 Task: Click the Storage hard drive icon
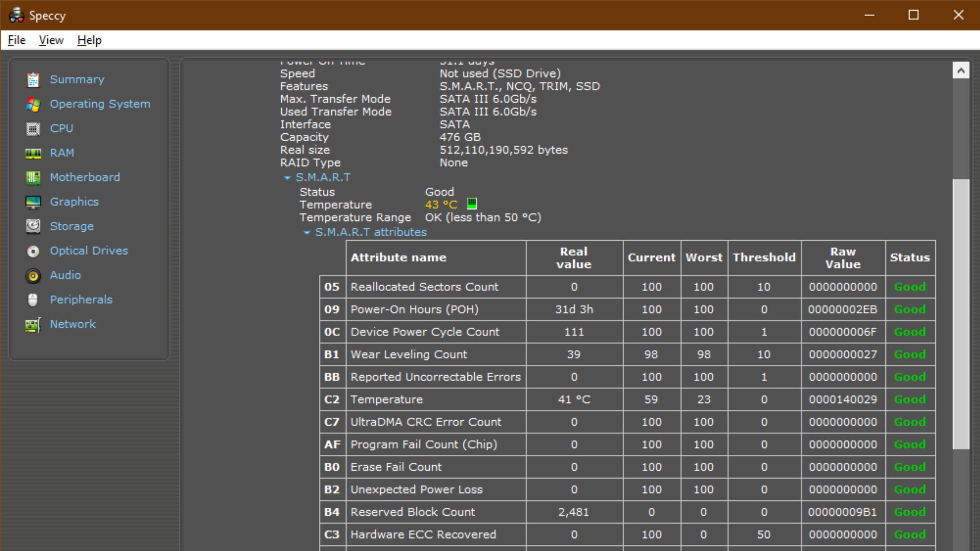[33, 227]
